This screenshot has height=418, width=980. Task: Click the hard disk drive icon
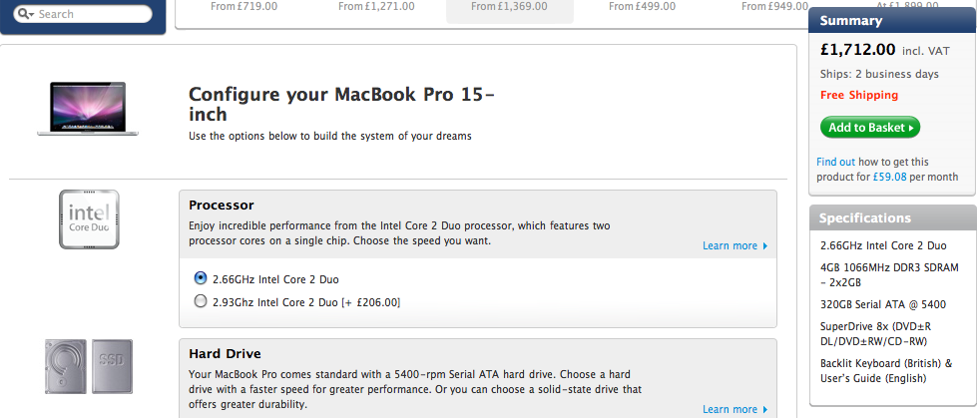(66, 366)
